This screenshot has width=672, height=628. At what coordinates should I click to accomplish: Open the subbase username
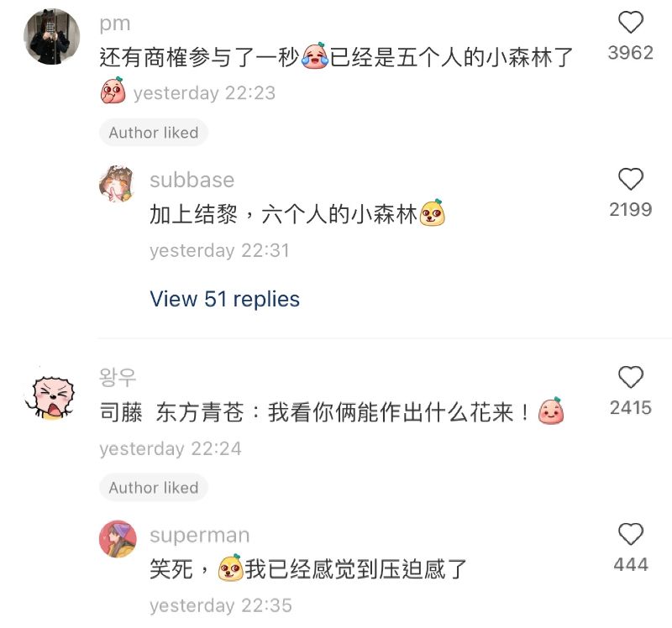192,180
